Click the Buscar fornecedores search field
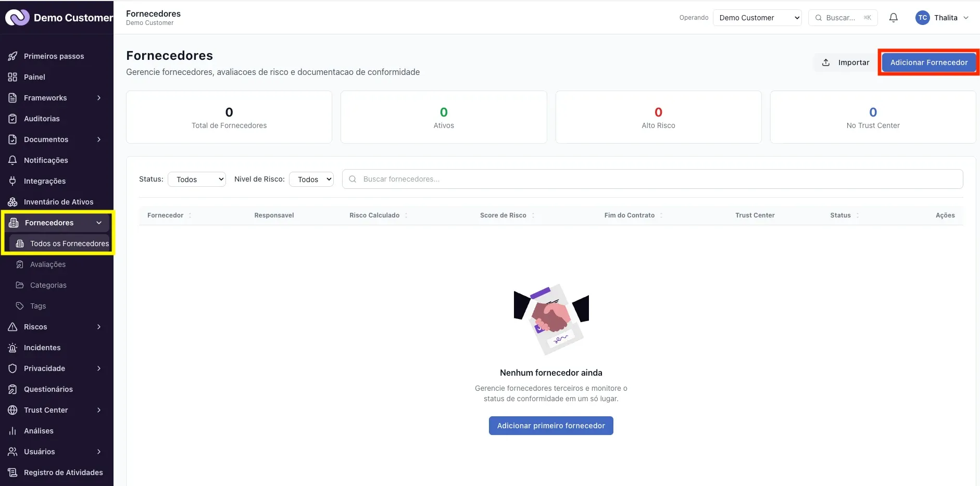The width and height of the screenshot is (980, 486). pos(652,179)
